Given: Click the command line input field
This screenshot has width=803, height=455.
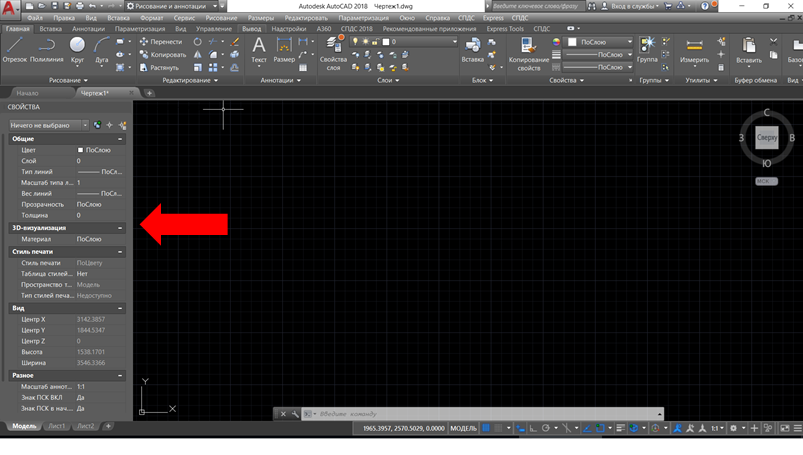Looking at the screenshot, I should (x=480, y=414).
